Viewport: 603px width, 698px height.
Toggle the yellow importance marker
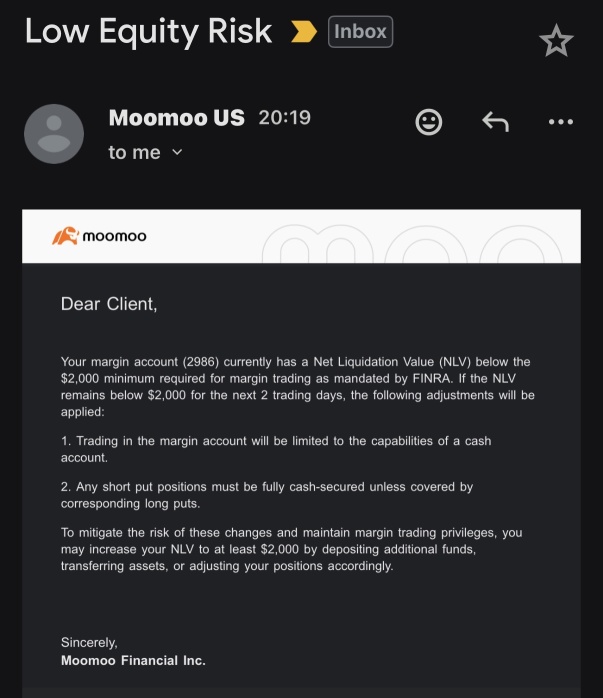click(303, 33)
